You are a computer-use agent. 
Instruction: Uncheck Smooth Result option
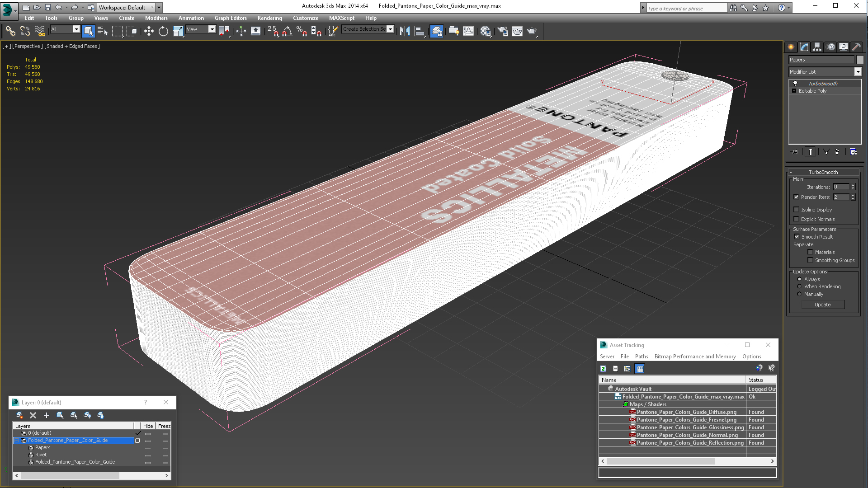pos(797,237)
